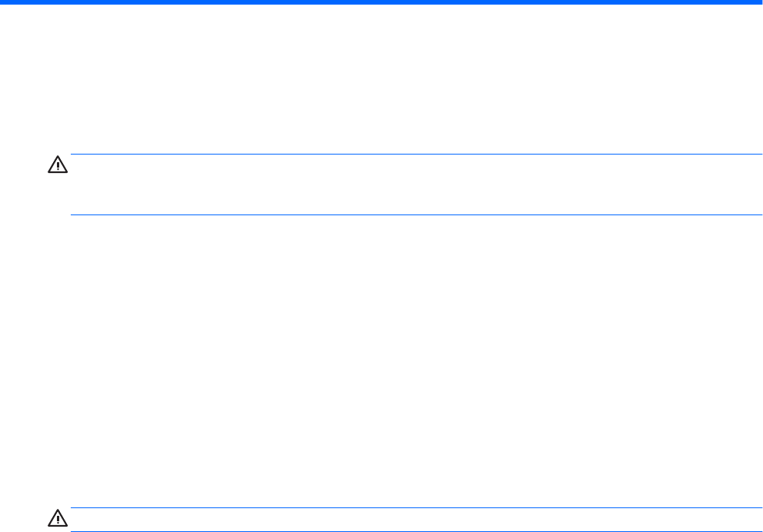Screen dimensions: 763x532
Task: Click inside the empty lower caution box
Action: (411, 520)
